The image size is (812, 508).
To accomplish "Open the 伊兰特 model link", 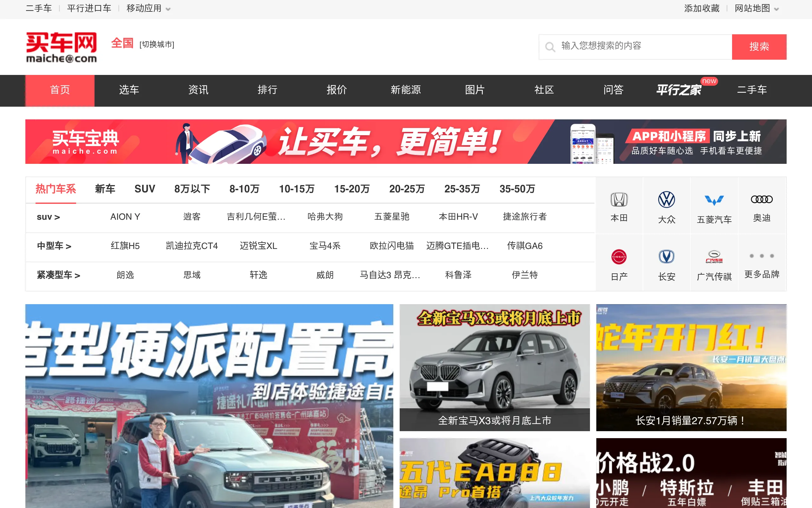I will point(525,275).
